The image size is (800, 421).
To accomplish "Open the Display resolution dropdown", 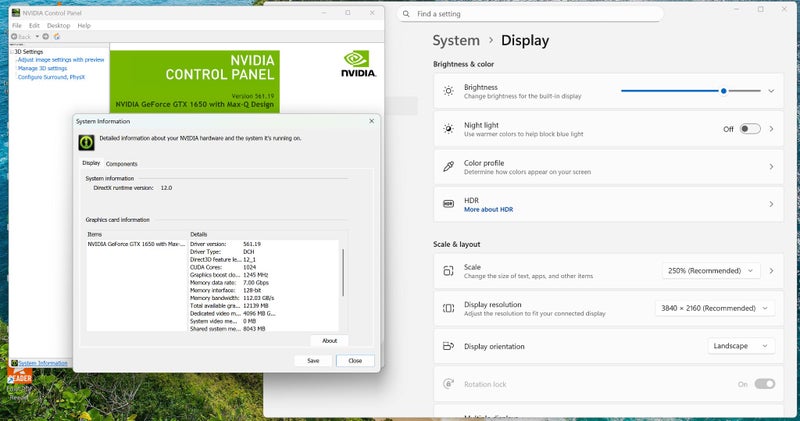I will (714, 308).
